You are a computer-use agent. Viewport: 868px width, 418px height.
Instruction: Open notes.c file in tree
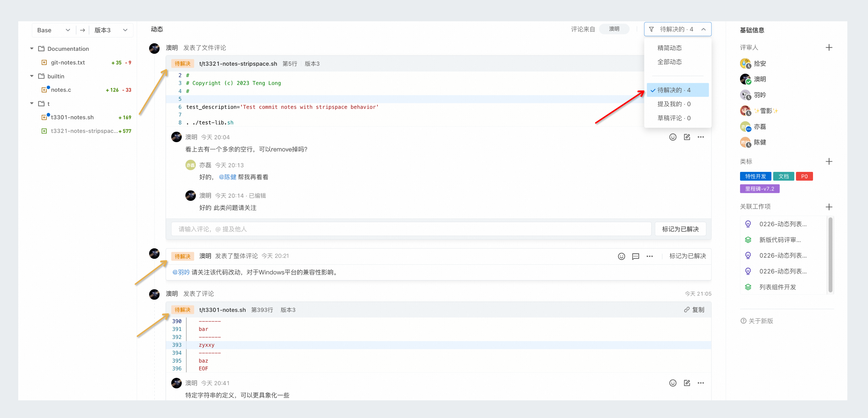click(x=61, y=90)
